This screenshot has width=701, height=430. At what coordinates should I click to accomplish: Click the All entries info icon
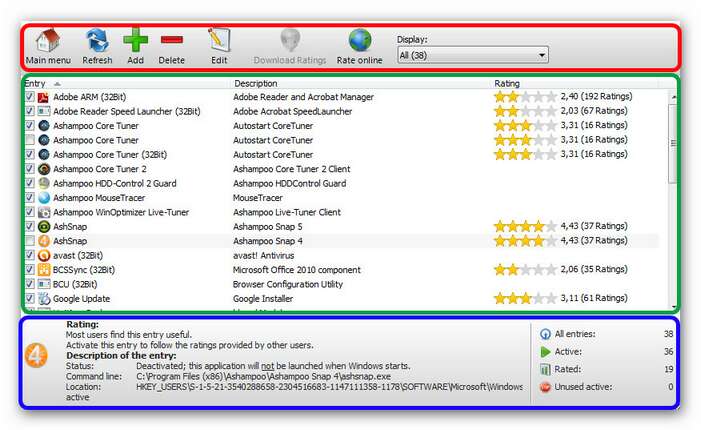pyautogui.click(x=545, y=334)
